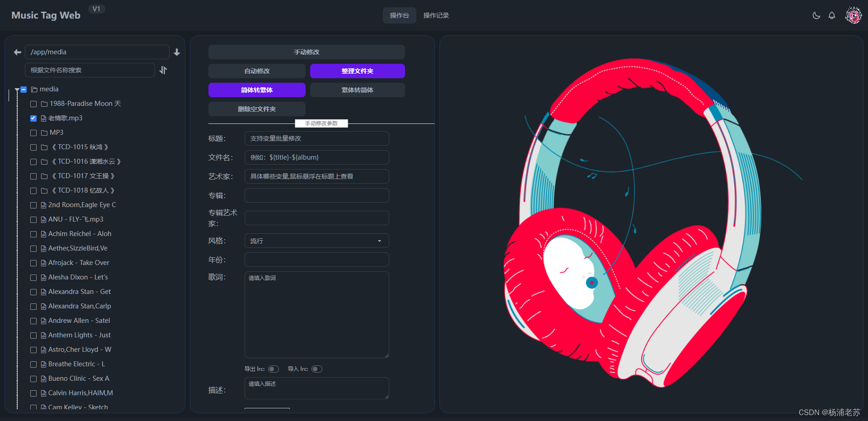Focus the 描述 description textarea
868x421 pixels.
click(x=316, y=388)
